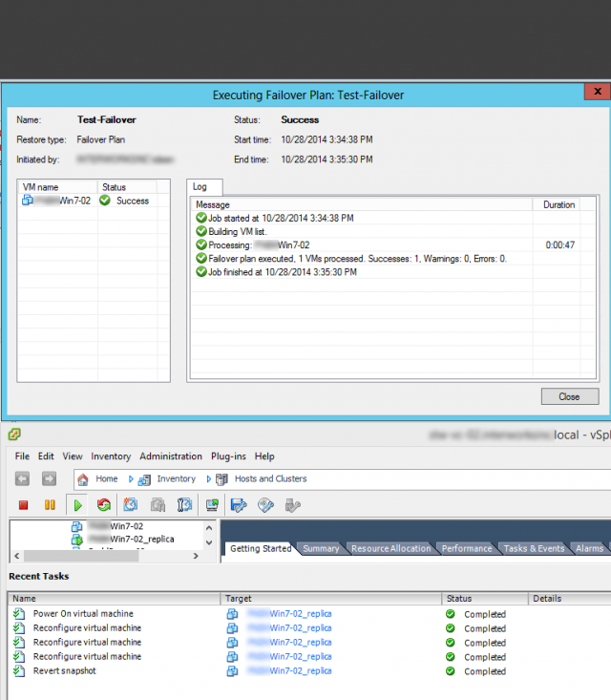Switch to the Tasks & Events tab
This screenshot has height=700, width=611.
pyautogui.click(x=534, y=548)
